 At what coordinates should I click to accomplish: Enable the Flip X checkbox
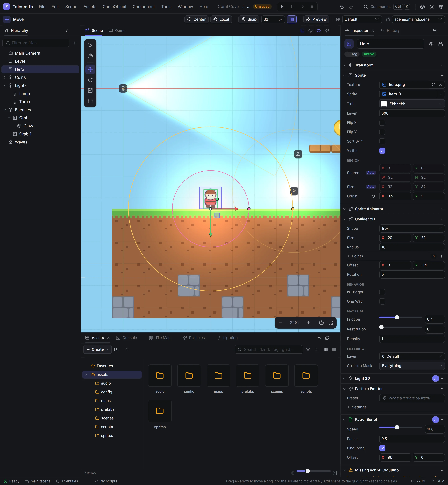382,123
